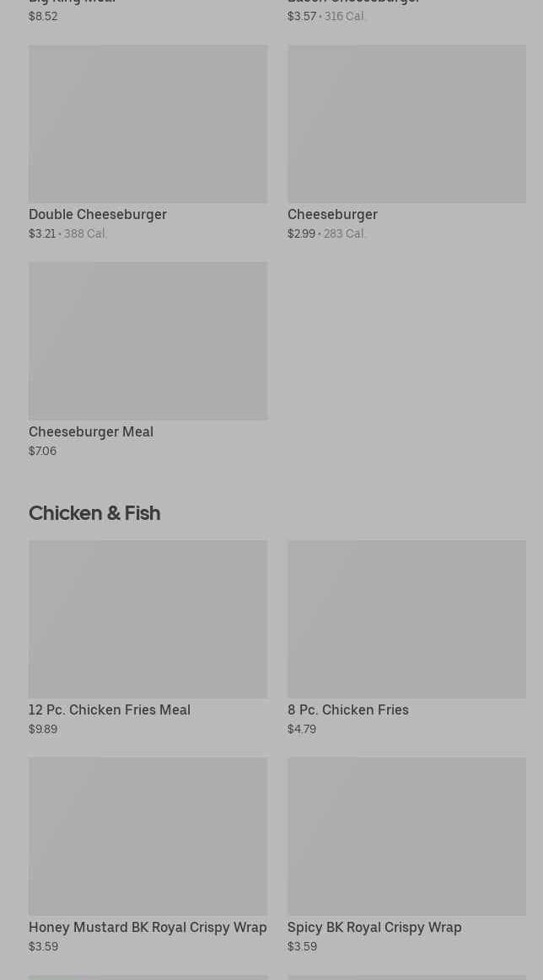Click the Cheeseburger item name
Image resolution: width=543 pixels, height=980 pixels.
(x=332, y=215)
